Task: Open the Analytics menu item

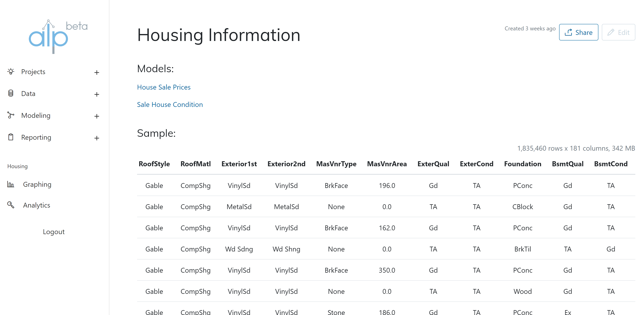Action: [x=36, y=205]
